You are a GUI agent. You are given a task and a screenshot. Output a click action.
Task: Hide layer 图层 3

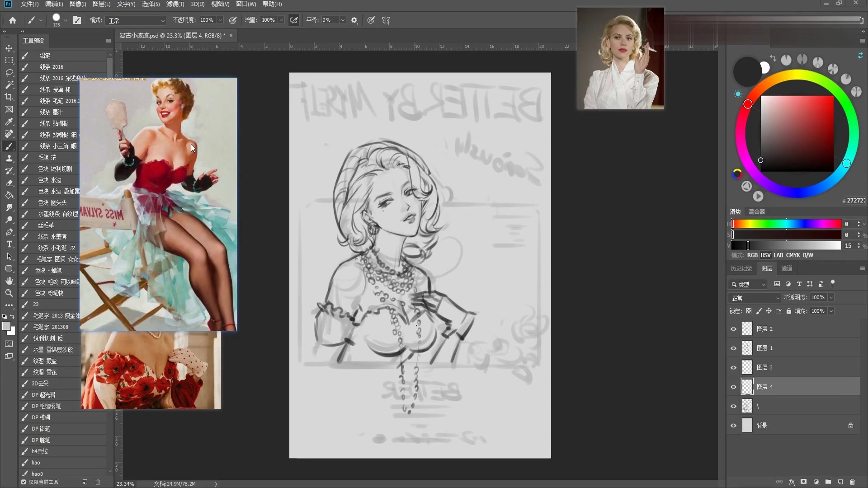[x=733, y=368]
